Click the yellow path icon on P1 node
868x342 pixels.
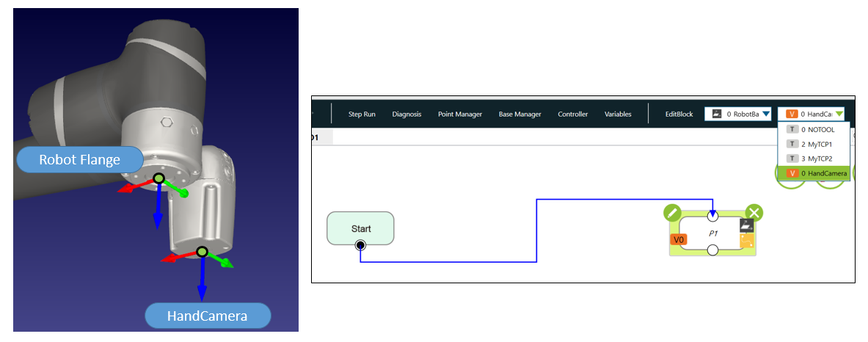(746, 241)
